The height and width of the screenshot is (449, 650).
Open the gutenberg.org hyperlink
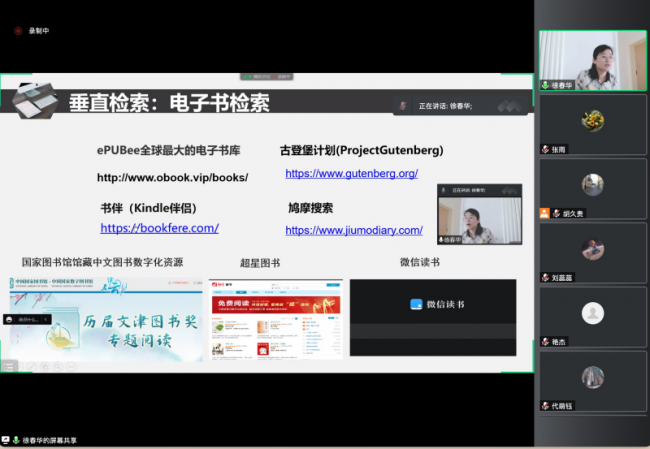click(x=352, y=173)
